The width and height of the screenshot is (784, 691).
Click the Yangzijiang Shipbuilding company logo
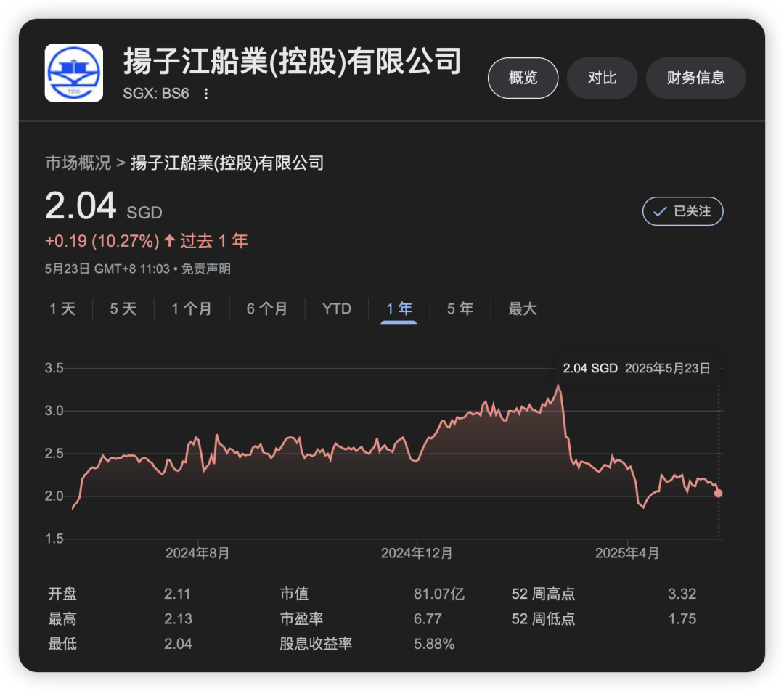[x=74, y=73]
